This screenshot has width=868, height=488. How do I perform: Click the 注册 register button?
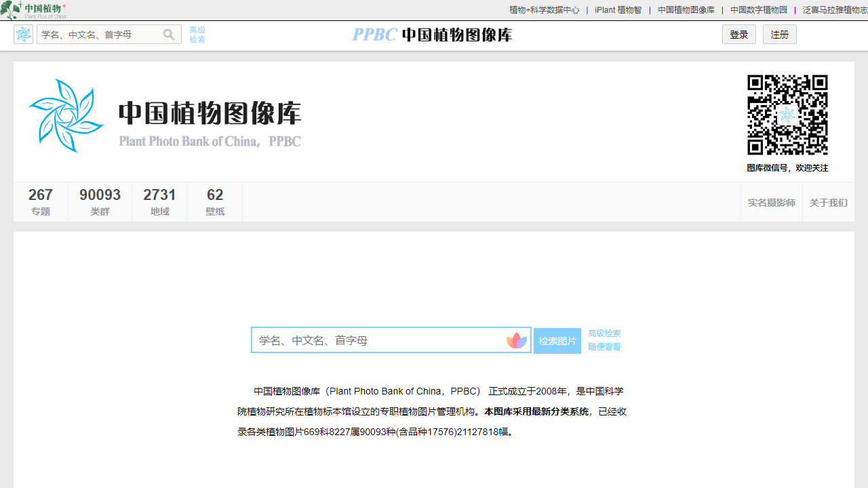coord(780,35)
